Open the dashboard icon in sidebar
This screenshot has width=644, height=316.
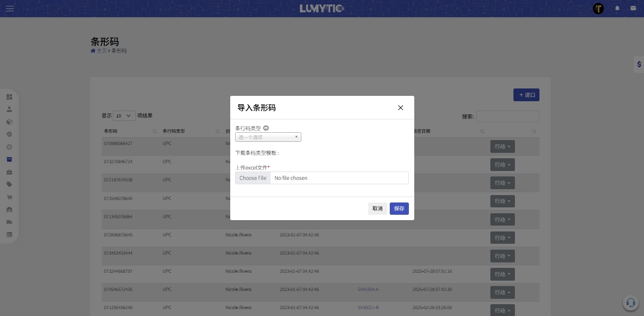9,97
